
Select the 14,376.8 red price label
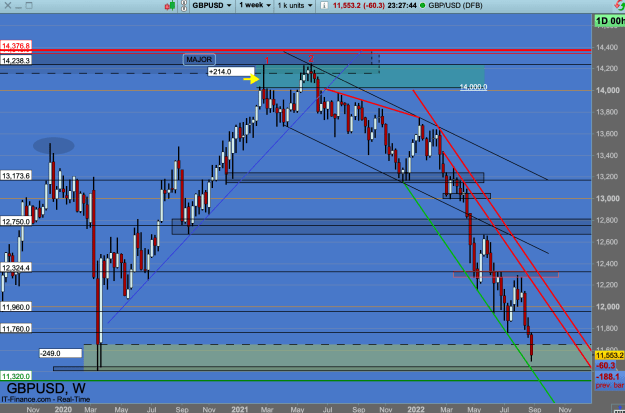16,46
